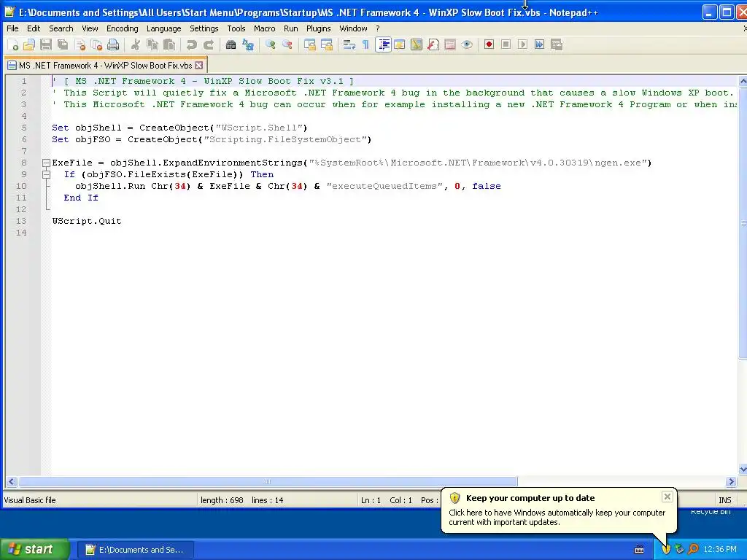Open the Search menu

[x=61, y=28]
